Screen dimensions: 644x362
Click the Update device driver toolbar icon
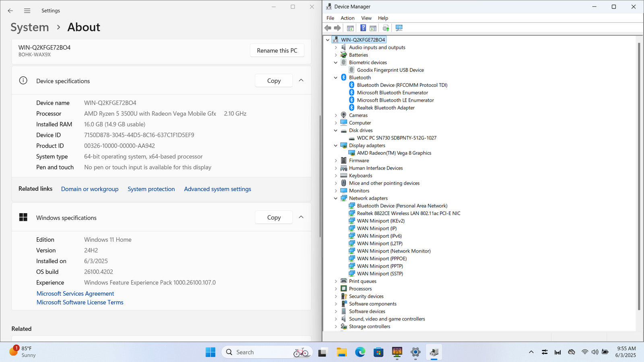386,28
